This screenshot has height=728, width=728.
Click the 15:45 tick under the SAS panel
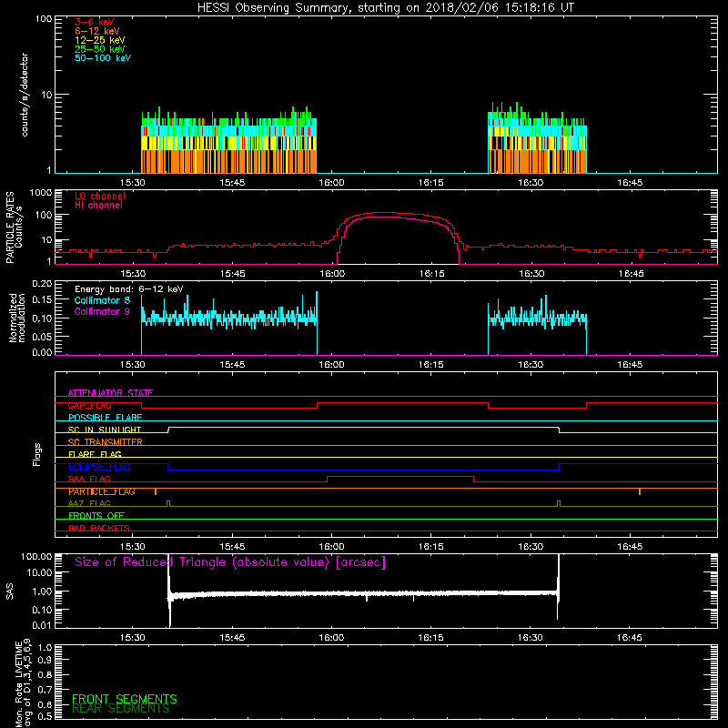pyautogui.click(x=232, y=638)
